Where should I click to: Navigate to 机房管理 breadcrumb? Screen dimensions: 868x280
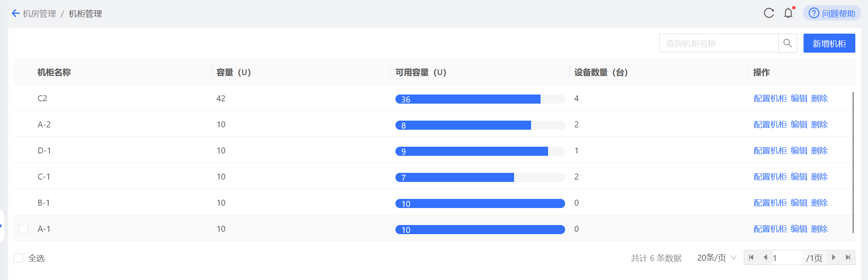39,14
